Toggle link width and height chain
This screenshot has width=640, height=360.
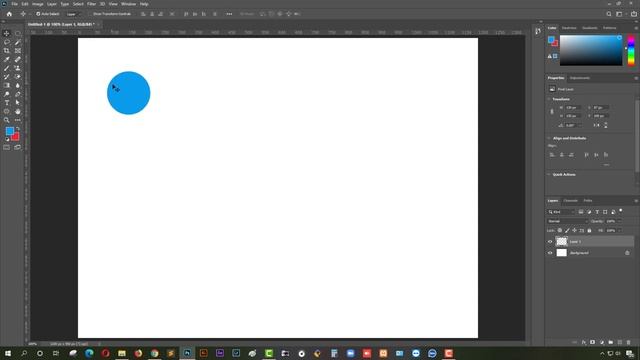click(552, 112)
